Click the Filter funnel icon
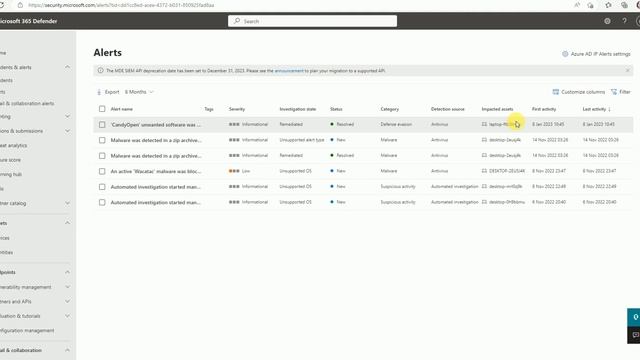The image size is (640, 360). pyautogui.click(x=614, y=92)
